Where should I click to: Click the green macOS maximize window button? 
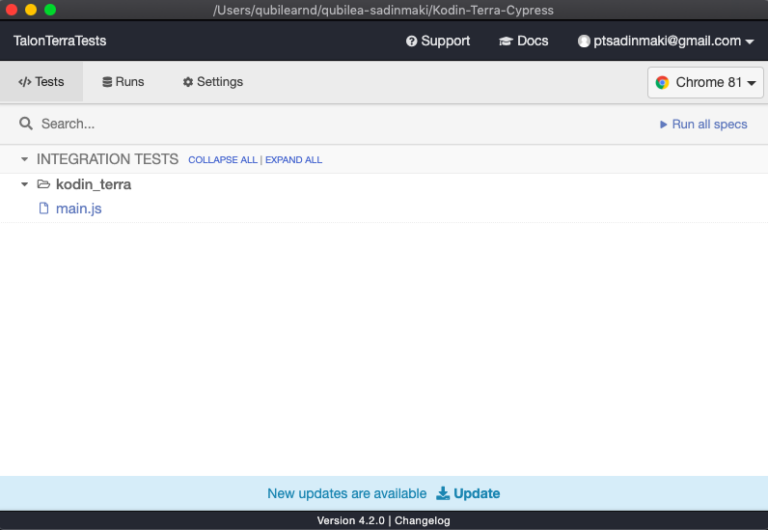[50, 10]
